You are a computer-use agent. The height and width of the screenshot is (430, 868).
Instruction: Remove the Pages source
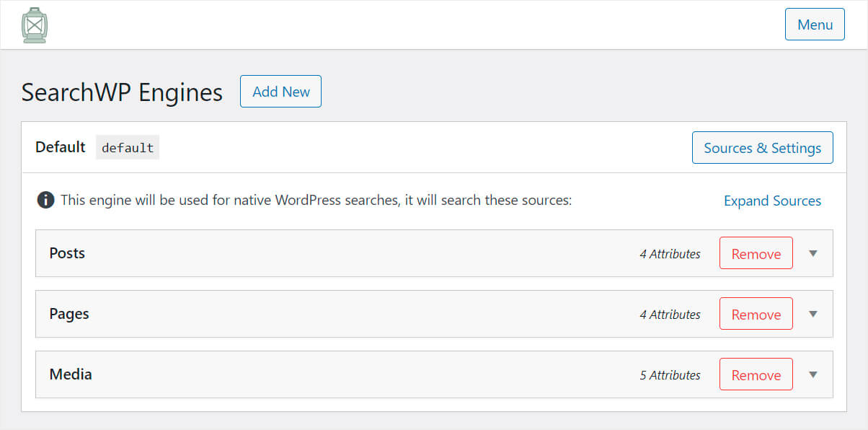point(756,315)
